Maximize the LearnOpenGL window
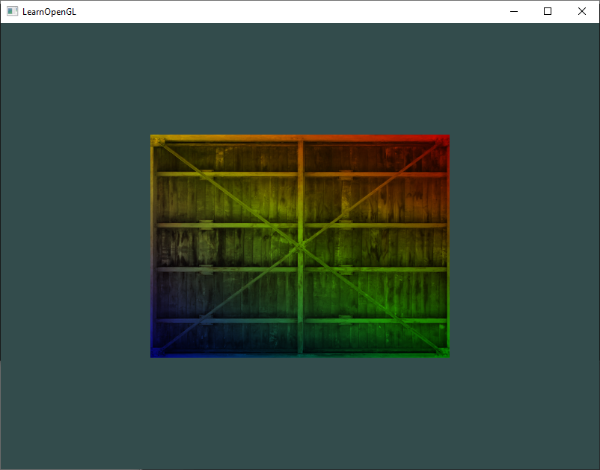This screenshot has width=600, height=470. [x=548, y=11]
